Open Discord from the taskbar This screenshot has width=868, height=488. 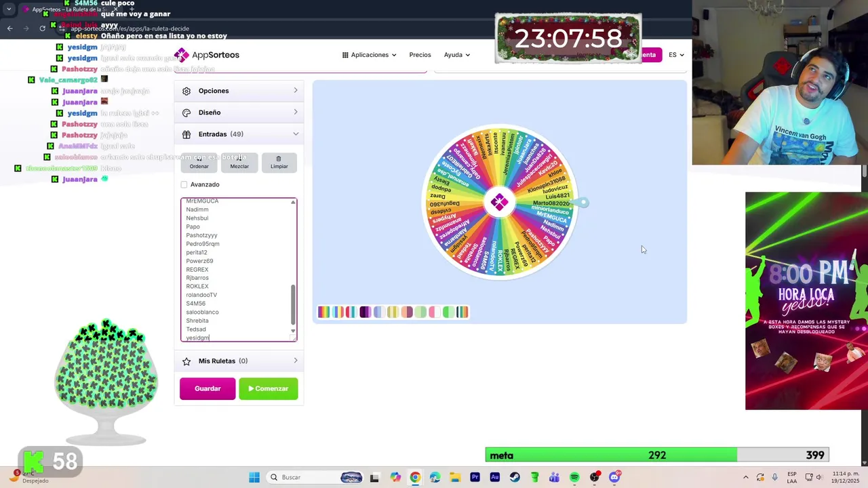(614, 477)
